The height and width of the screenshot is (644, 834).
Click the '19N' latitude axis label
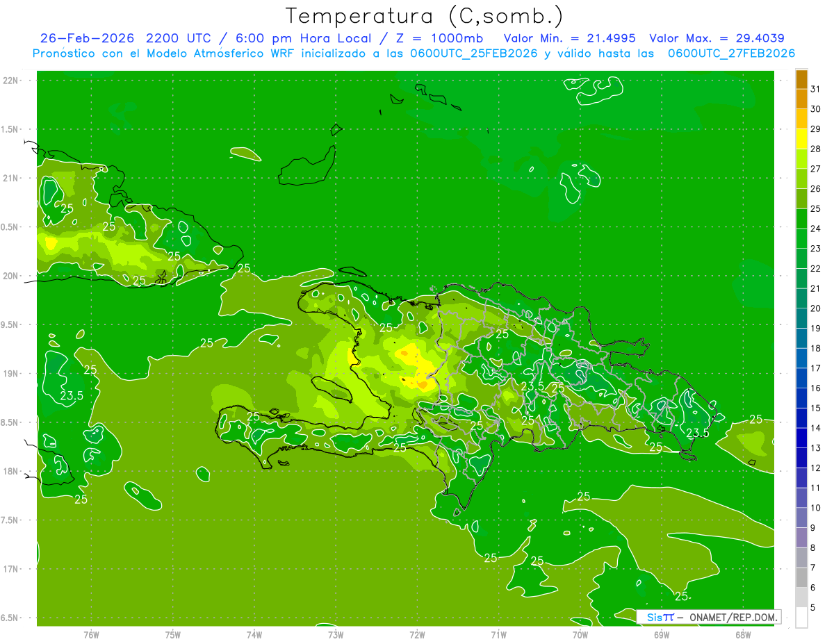pos(11,374)
